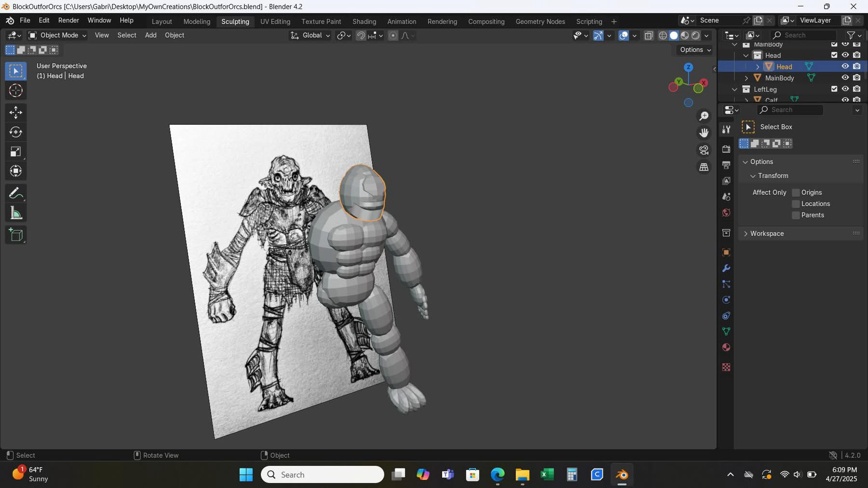Screen dimensions: 868x488
Task: Open the shading options dropdown arrow
Action: point(706,36)
